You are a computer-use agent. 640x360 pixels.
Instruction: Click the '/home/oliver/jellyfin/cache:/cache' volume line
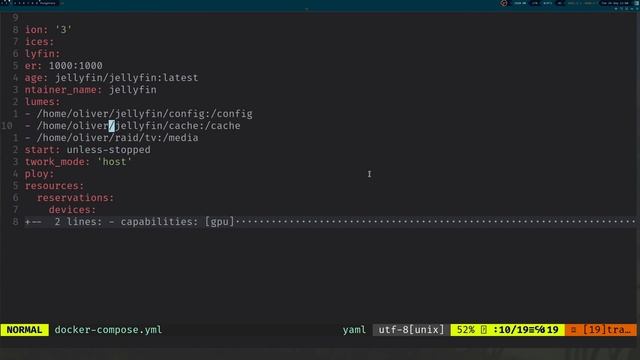coord(133,126)
